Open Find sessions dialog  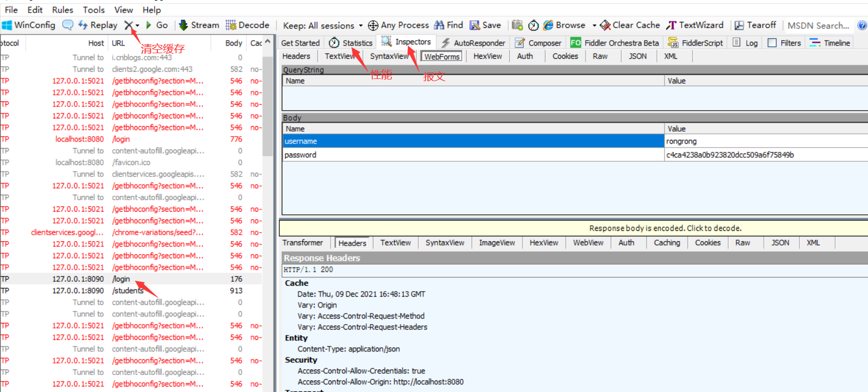449,25
